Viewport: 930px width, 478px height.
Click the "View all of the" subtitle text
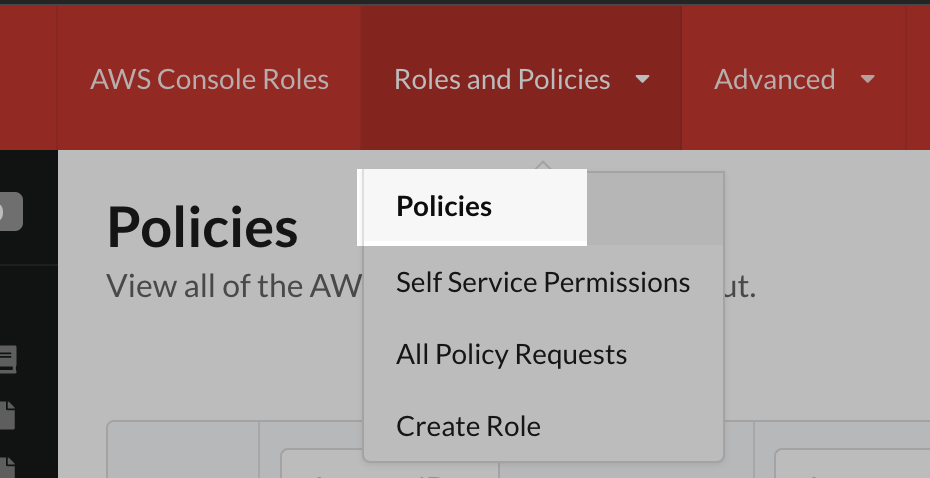point(232,286)
